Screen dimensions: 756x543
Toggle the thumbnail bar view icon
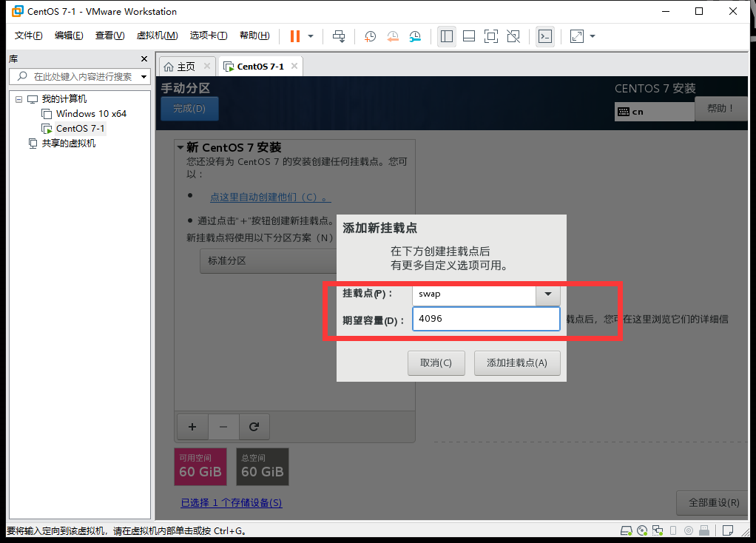click(469, 36)
